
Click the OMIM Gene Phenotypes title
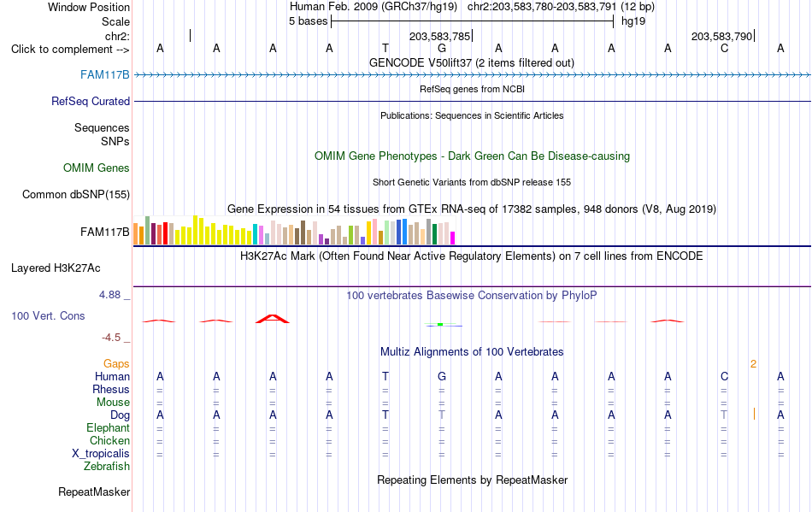click(x=472, y=156)
